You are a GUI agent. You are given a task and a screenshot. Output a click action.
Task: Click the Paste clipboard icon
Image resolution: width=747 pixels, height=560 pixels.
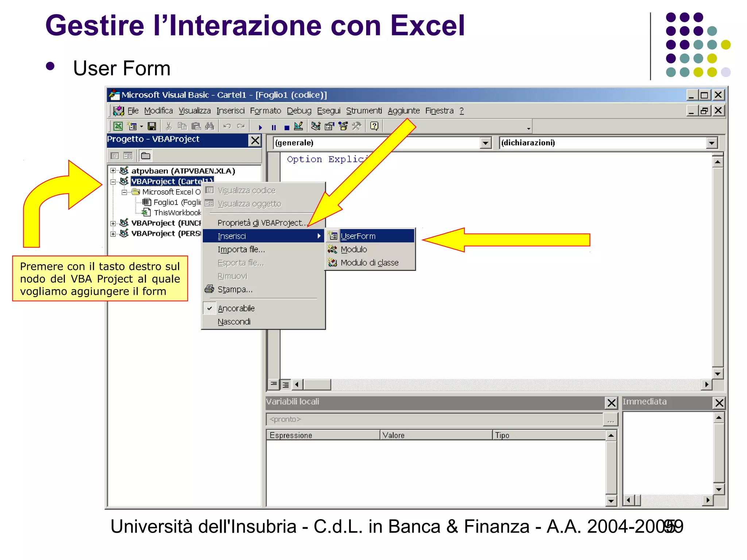[x=196, y=126]
